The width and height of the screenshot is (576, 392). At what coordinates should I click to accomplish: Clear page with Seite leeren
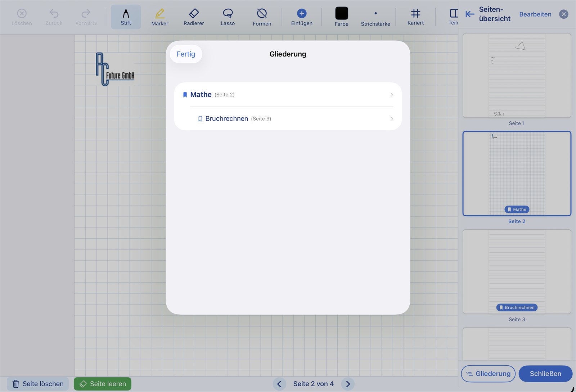103,384
